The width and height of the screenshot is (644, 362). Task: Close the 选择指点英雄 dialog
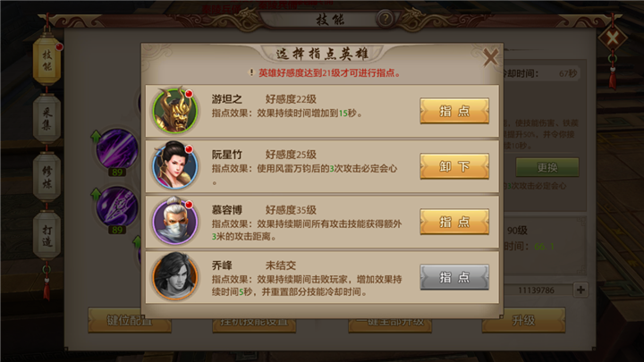point(490,57)
